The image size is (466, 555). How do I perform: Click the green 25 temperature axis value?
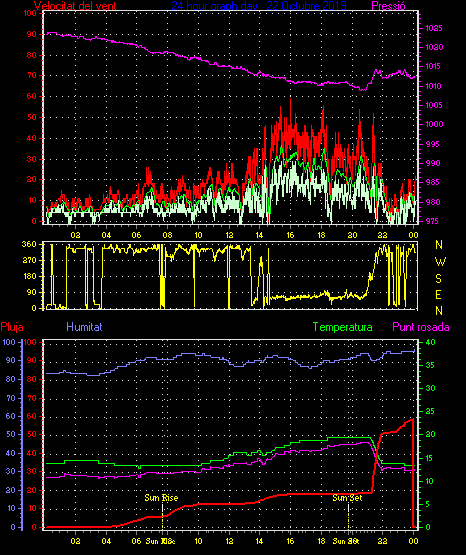click(x=431, y=412)
